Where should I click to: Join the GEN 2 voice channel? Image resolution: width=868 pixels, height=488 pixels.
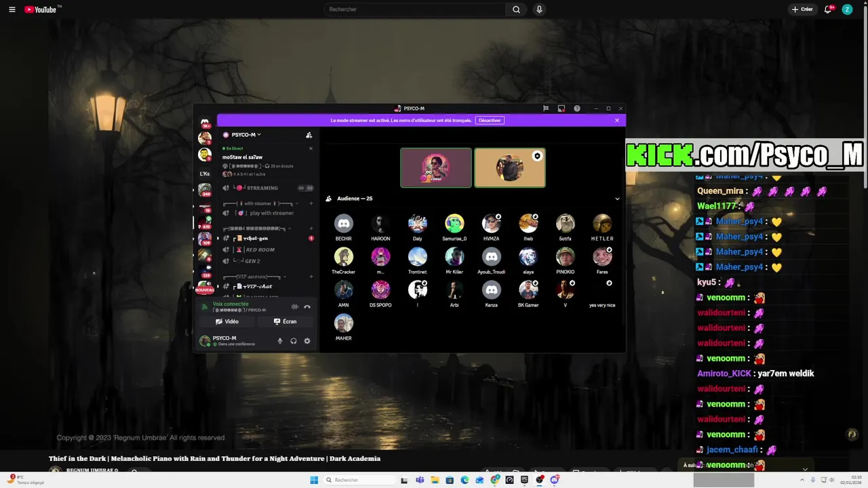point(267,261)
